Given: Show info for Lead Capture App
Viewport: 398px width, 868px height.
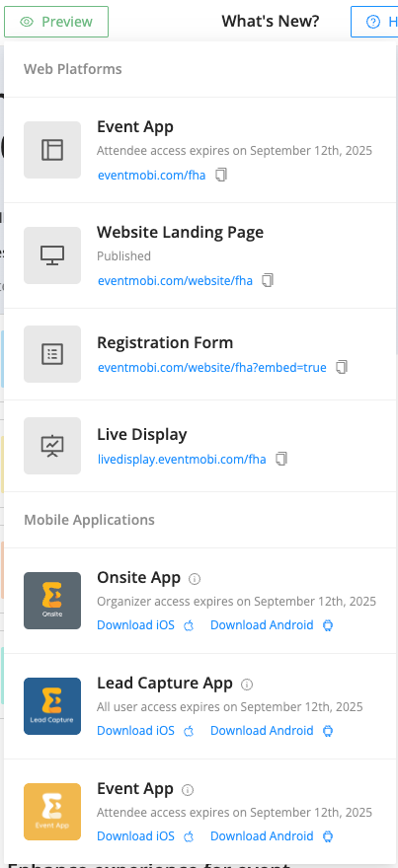Looking at the screenshot, I should point(247,685).
